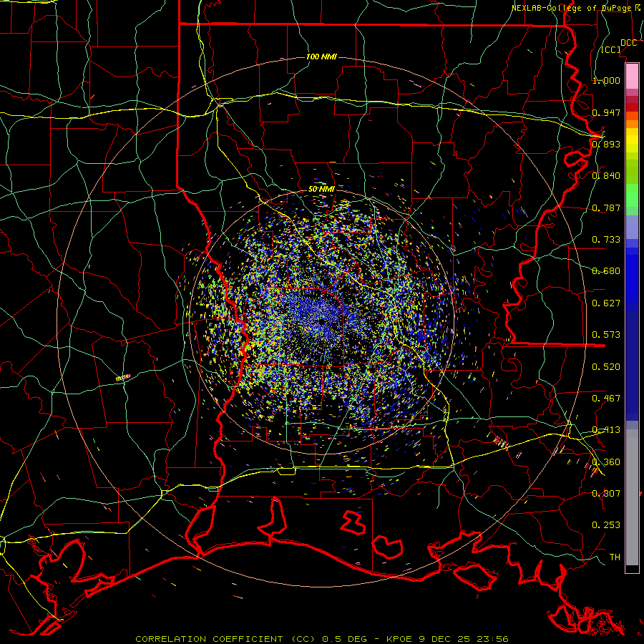Click the 0.840 scale value

pos(606,176)
